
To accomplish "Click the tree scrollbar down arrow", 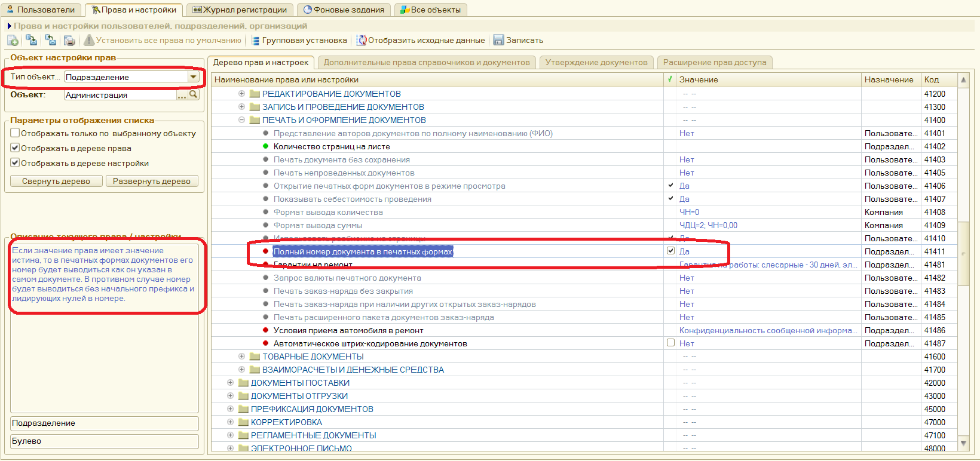I will 963,443.
